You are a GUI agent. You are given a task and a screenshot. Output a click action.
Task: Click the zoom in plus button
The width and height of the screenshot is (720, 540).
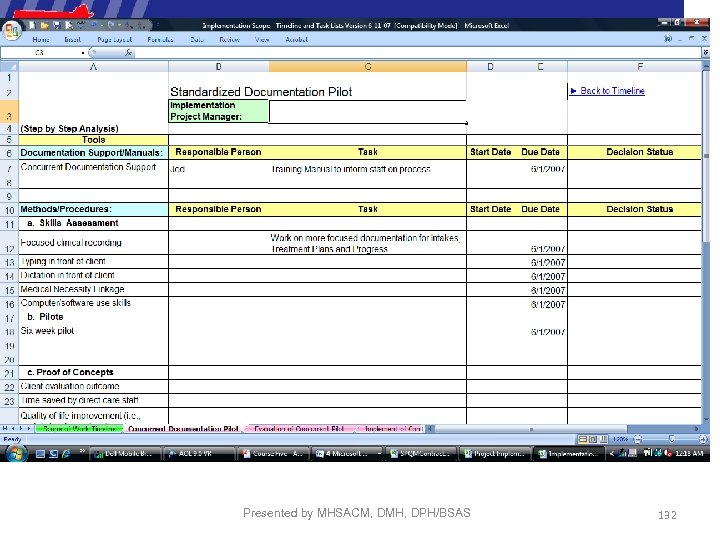click(703, 439)
